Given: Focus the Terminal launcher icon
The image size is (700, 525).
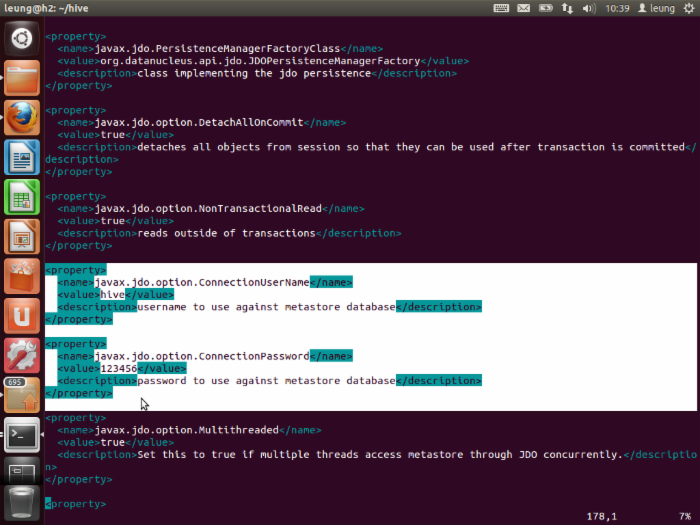Looking at the screenshot, I should click(21, 434).
